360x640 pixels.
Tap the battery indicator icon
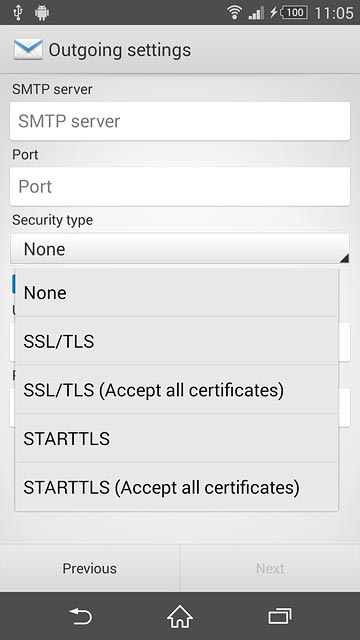(294, 13)
